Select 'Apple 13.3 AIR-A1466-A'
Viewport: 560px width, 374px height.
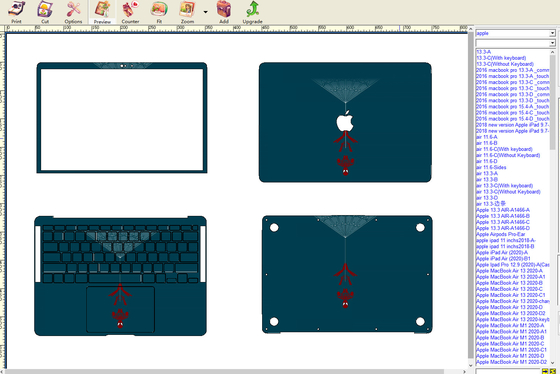(503, 210)
